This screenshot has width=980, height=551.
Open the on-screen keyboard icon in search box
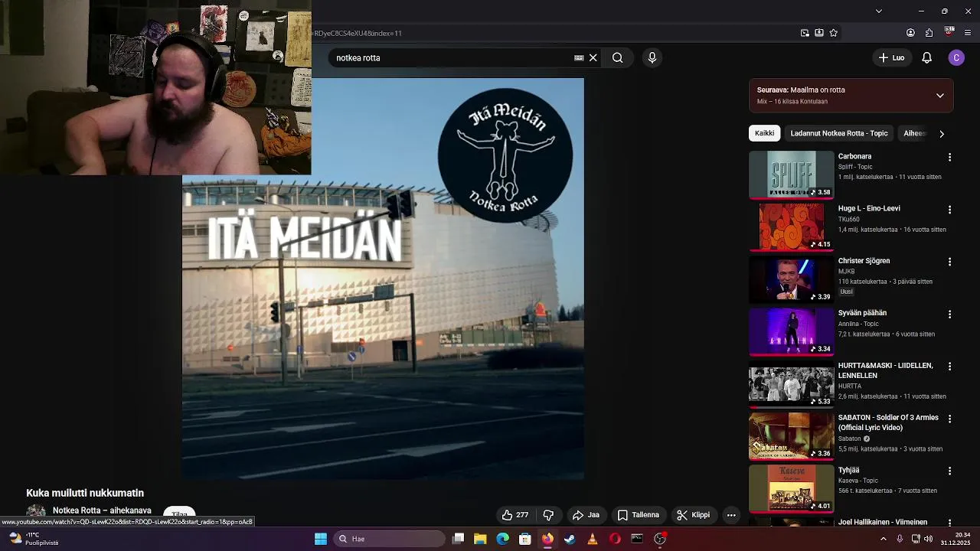tap(579, 58)
